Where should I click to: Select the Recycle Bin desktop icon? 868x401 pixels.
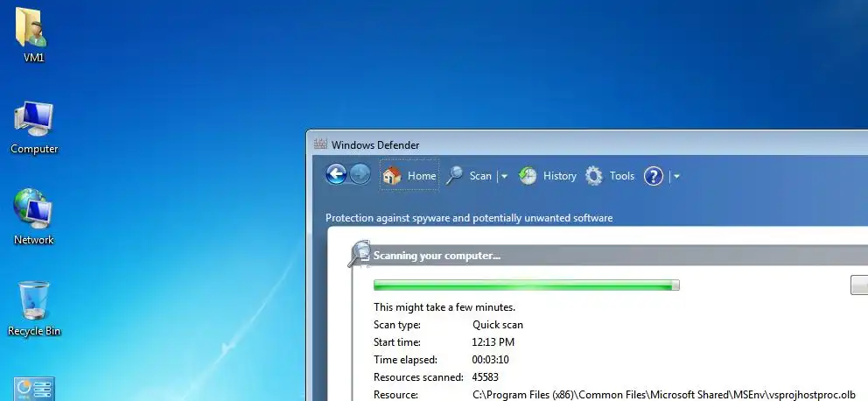[34, 300]
